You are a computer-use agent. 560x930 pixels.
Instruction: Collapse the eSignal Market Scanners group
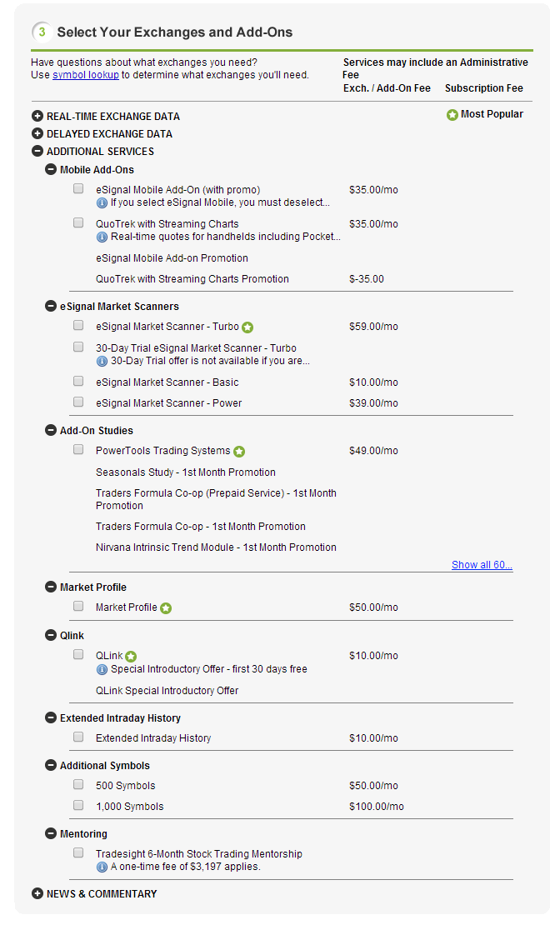point(51,306)
